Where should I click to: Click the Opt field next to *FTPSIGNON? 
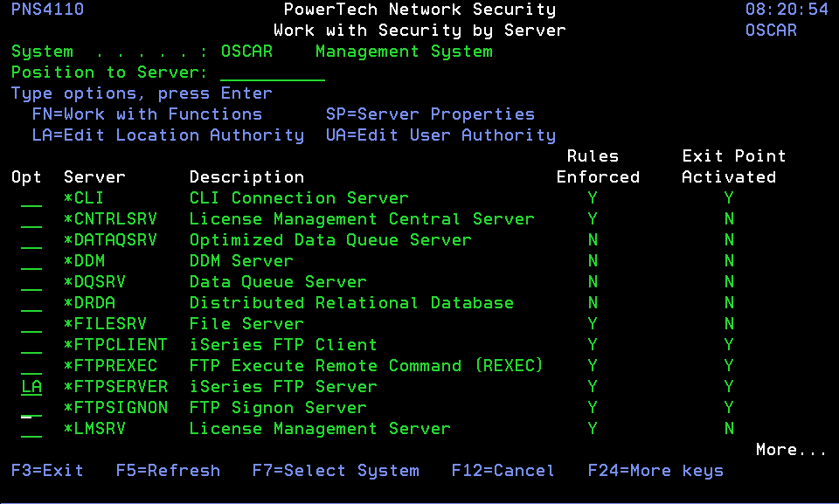click(31, 408)
